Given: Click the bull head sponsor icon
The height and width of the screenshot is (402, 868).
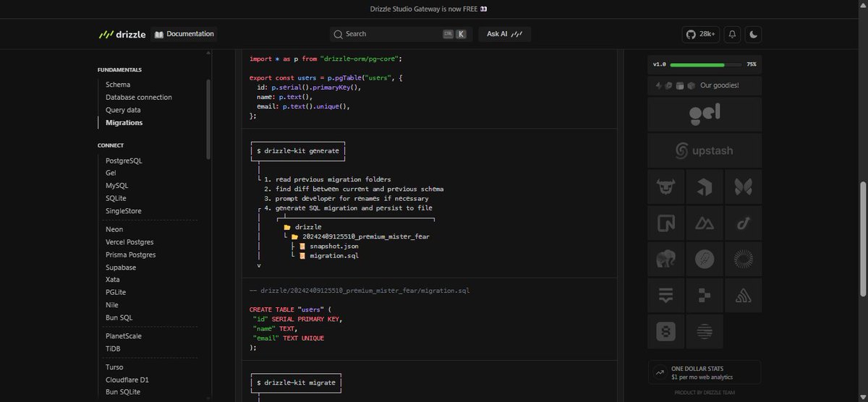Looking at the screenshot, I should pyautogui.click(x=666, y=187).
